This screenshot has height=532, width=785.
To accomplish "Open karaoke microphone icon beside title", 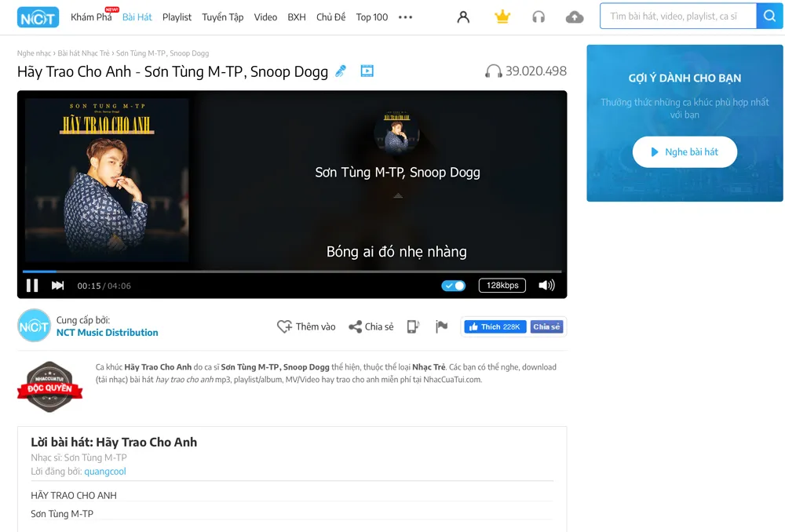I will pyautogui.click(x=341, y=71).
